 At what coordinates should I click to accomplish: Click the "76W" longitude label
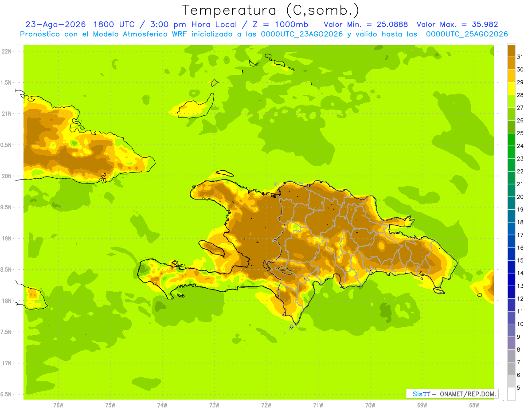(x=58, y=405)
